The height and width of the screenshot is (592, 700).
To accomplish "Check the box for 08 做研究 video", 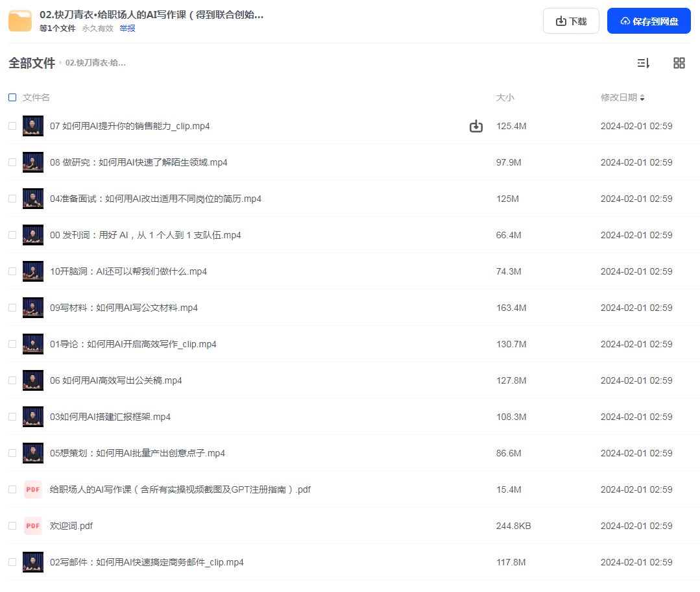I will (x=12, y=162).
